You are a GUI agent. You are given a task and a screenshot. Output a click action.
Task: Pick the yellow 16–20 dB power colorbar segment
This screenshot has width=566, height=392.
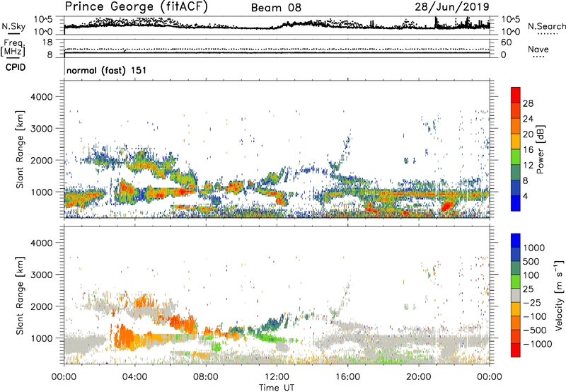[x=516, y=142]
